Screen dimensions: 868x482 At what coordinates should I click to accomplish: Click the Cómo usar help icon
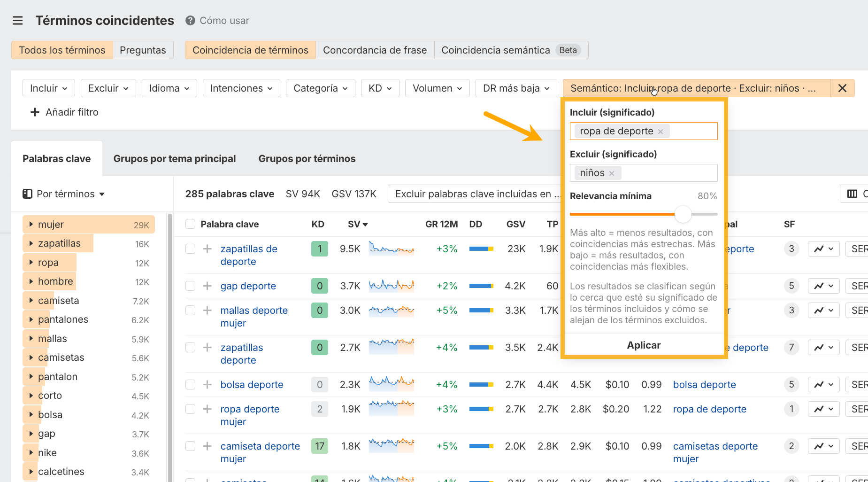point(190,21)
